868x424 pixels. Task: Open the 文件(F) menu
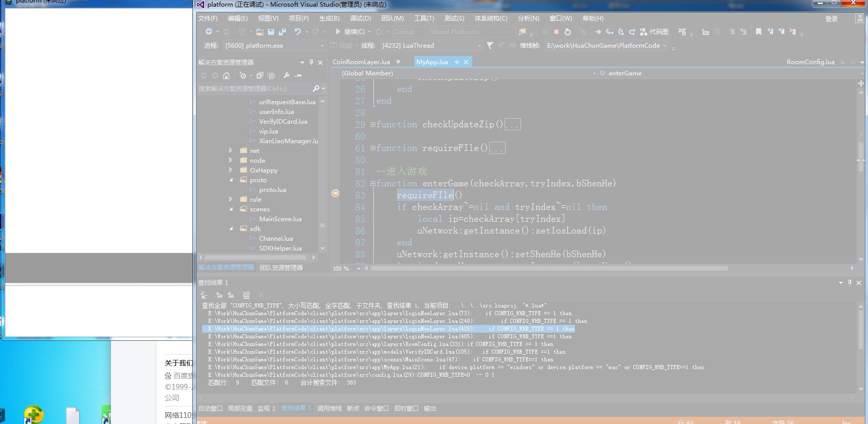(x=208, y=18)
